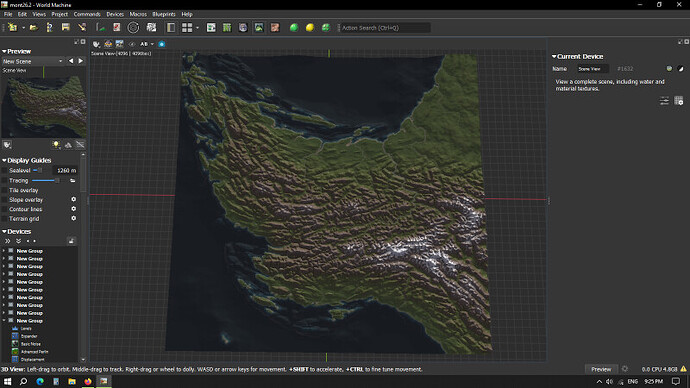This screenshot has height=388, width=690.
Task: Click the grid settings icon in Current Device
Action: point(679,101)
